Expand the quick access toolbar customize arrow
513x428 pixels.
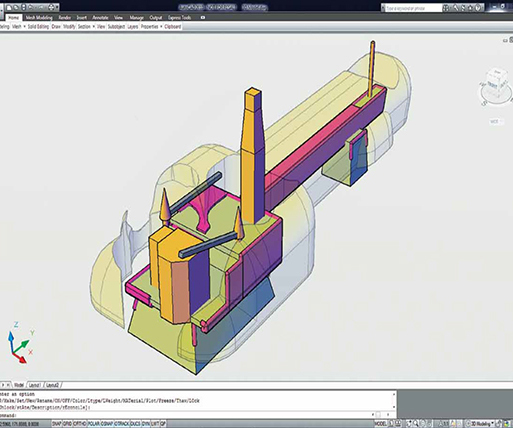coord(57,7)
